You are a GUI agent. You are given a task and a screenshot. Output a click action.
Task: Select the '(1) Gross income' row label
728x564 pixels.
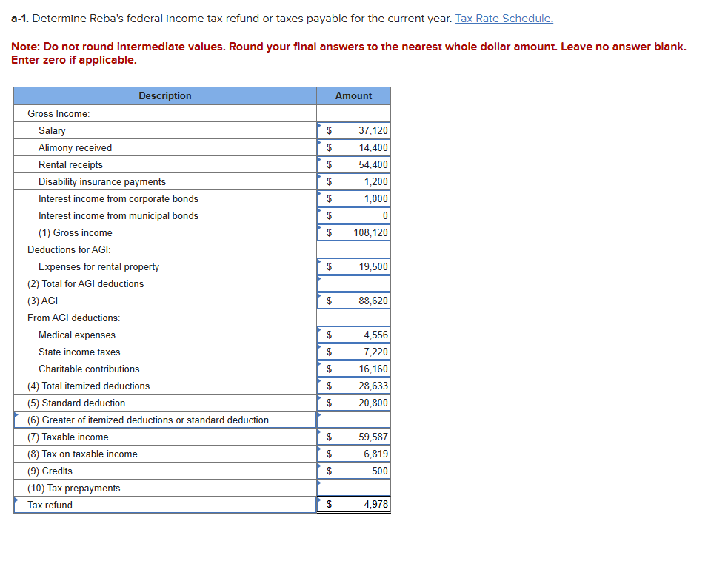[x=76, y=232]
